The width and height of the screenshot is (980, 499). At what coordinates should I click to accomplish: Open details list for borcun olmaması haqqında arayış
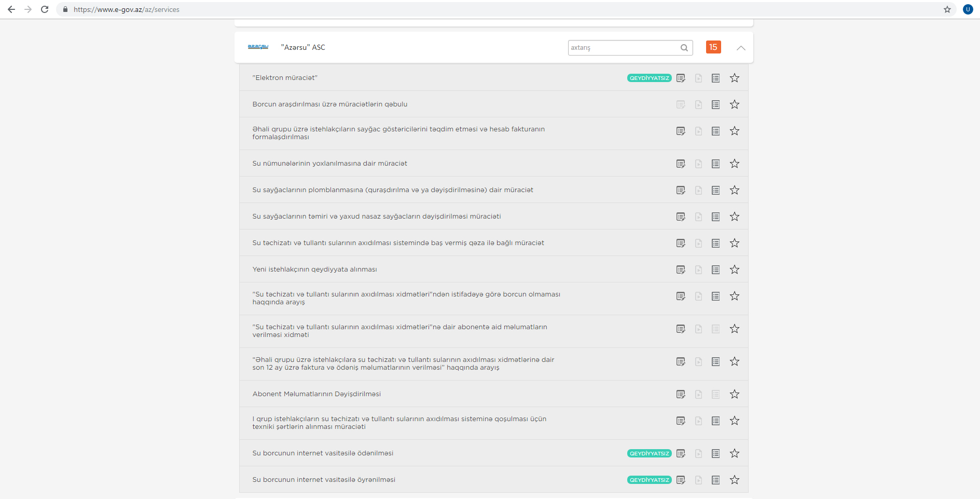point(716,296)
